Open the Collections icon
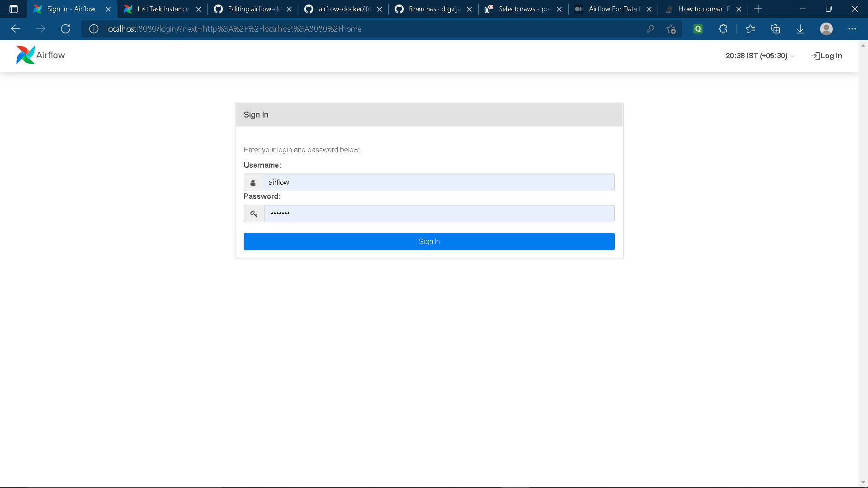Image resolution: width=868 pixels, height=488 pixels. pos(776,28)
